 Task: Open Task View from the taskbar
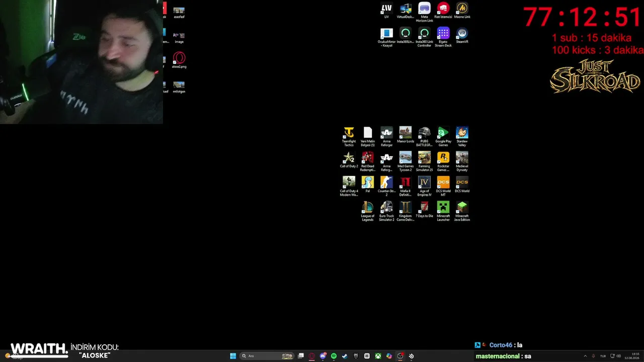(x=301, y=356)
